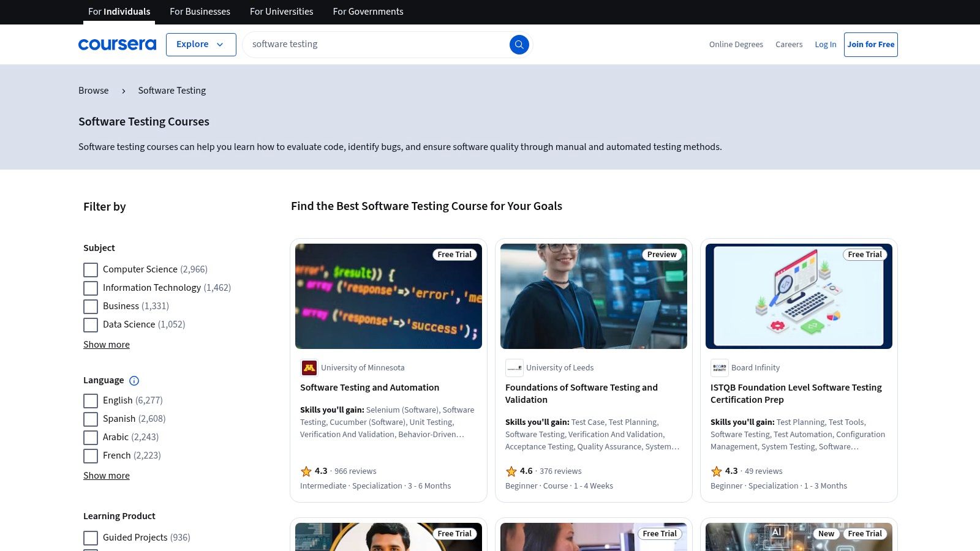Open the Careers link
This screenshot has height=551, width=980.
789,45
